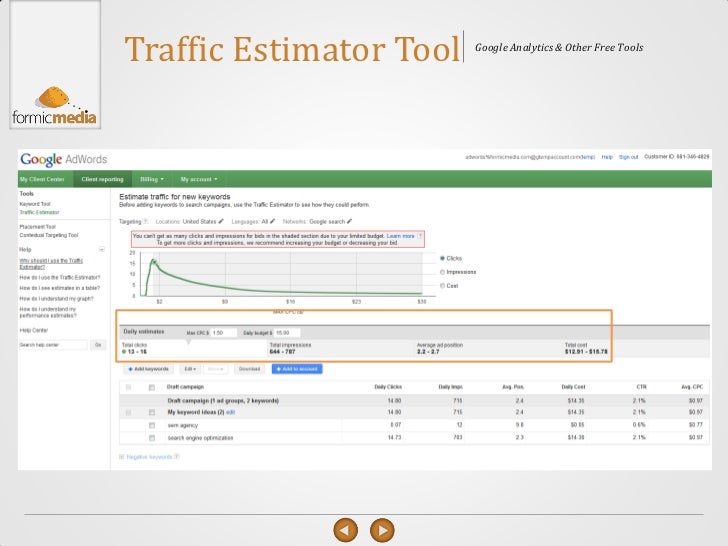This screenshot has height=546, width=728.
Task: Go to the previous slide arrow
Action: pyautogui.click(x=345, y=530)
